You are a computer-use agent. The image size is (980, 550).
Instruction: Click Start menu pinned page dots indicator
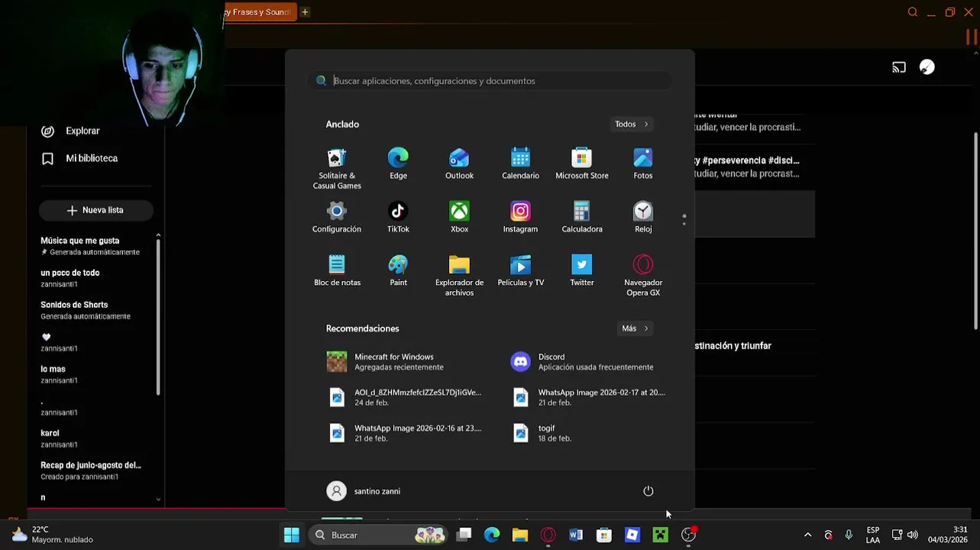pos(684,219)
